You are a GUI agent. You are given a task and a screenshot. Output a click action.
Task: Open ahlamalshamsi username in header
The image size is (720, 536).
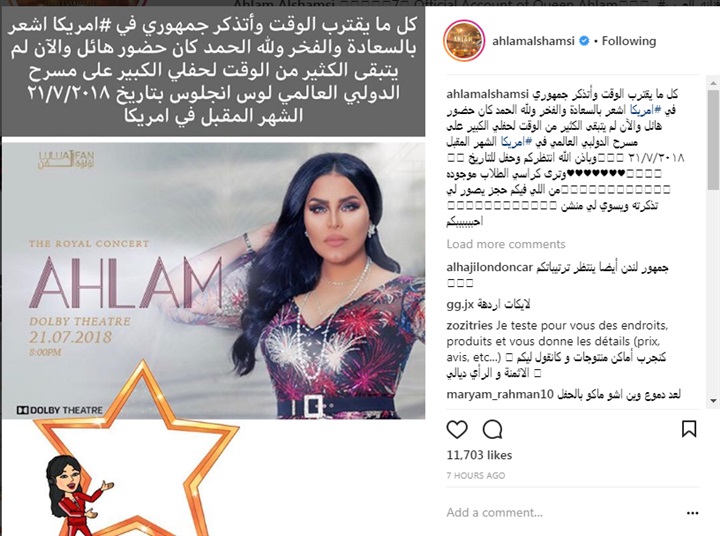(x=533, y=41)
